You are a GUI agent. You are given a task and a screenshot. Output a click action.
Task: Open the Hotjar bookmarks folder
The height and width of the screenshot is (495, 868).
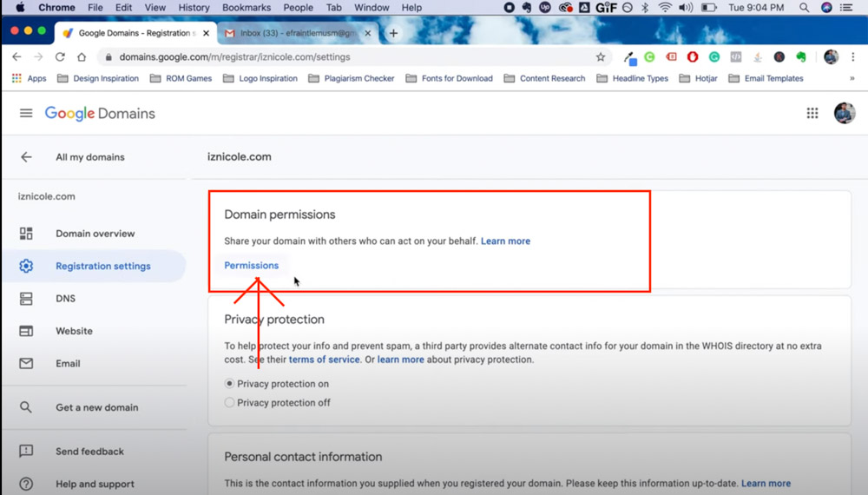coord(698,79)
